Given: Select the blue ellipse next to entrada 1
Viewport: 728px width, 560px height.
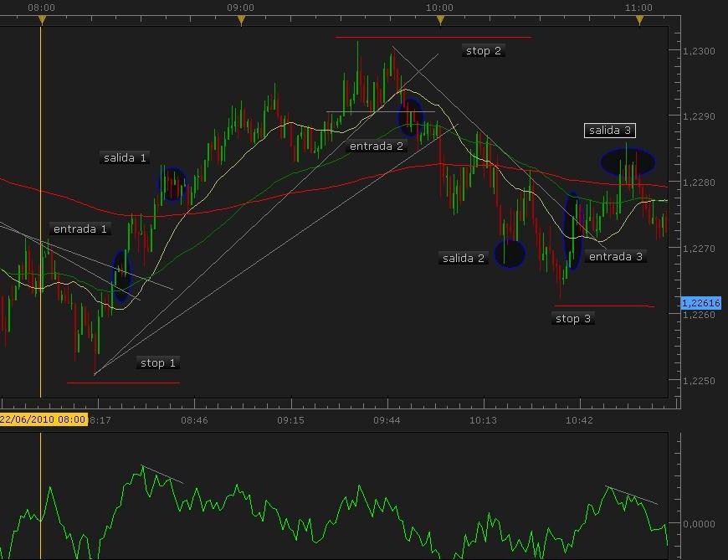Looking at the screenshot, I should 122,277.
